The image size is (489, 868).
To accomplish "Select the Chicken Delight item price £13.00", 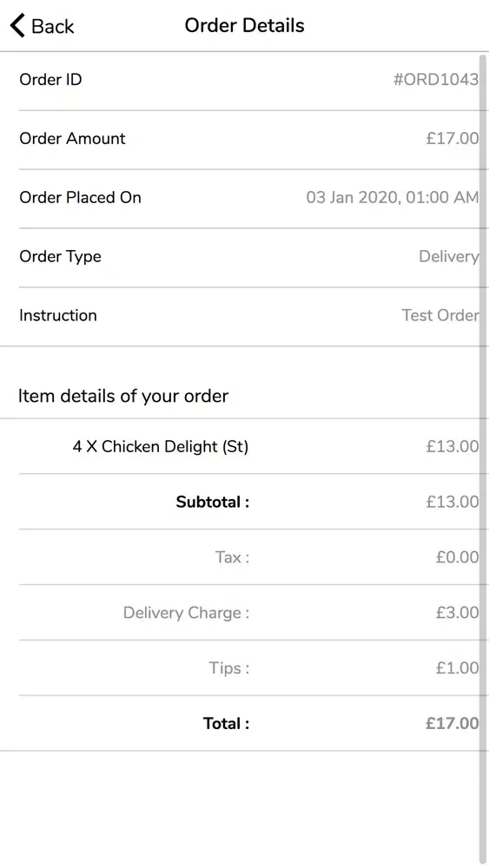I will [x=453, y=446].
